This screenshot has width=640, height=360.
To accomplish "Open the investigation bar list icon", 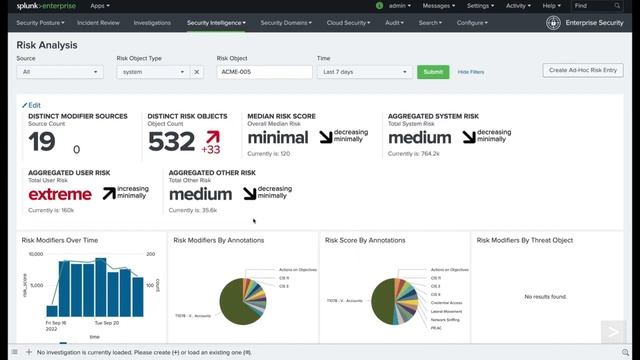I will pyautogui.click(x=15, y=352).
